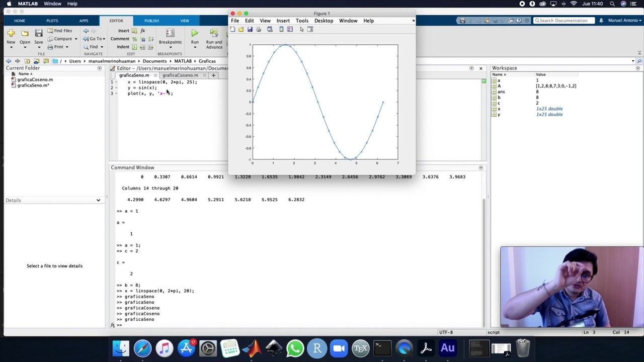Add a new editor tab with plus
Viewport: 644px width, 362px height.
(x=213, y=75)
